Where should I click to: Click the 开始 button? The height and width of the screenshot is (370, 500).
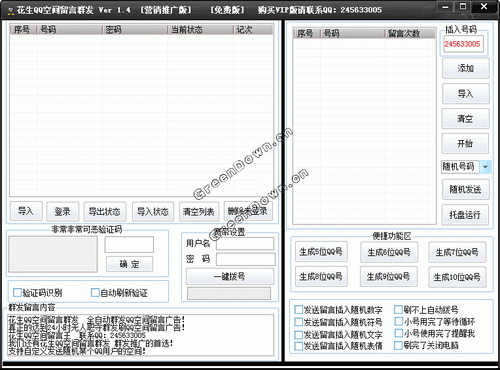pyautogui.click(x=466, y=144)
